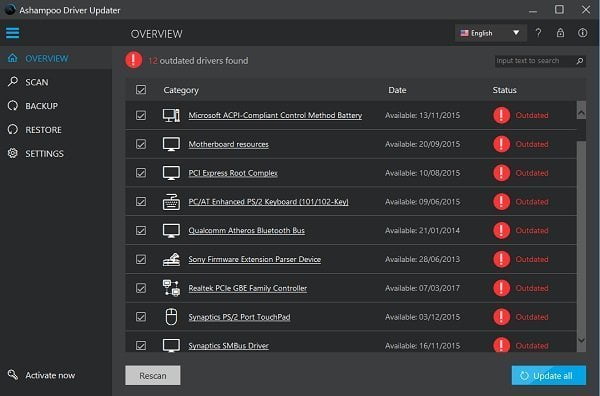
Task: Click Outdated status icon for PS/2 Keyboard
Action: 501,202
